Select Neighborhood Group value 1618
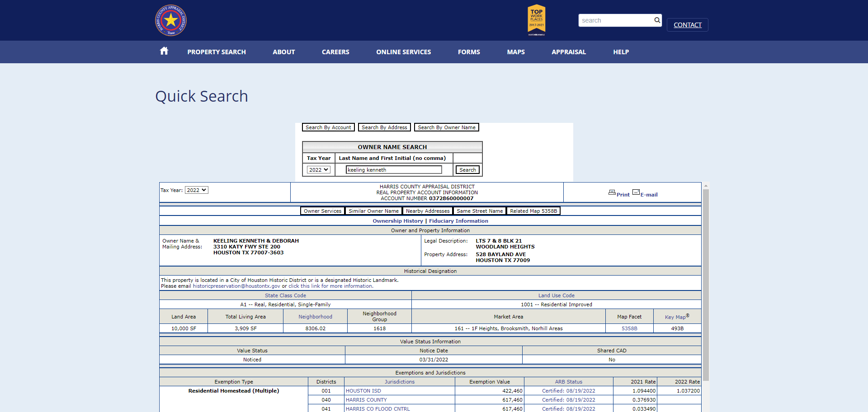 click(379, 328)
